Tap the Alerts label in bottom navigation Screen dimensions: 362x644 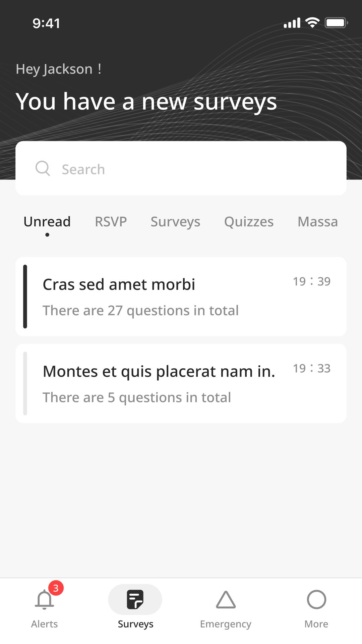[x=45, y=624]
